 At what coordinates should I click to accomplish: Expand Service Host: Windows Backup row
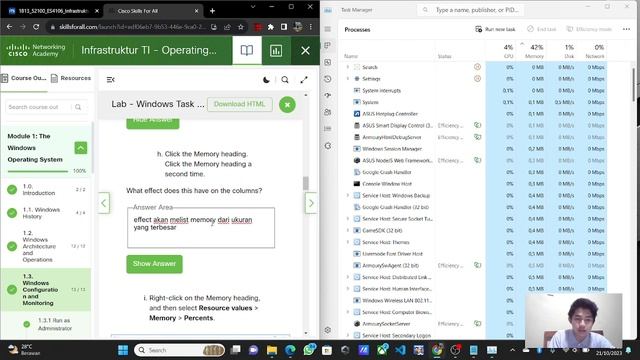pyautogui.click(x=348, y=196)
